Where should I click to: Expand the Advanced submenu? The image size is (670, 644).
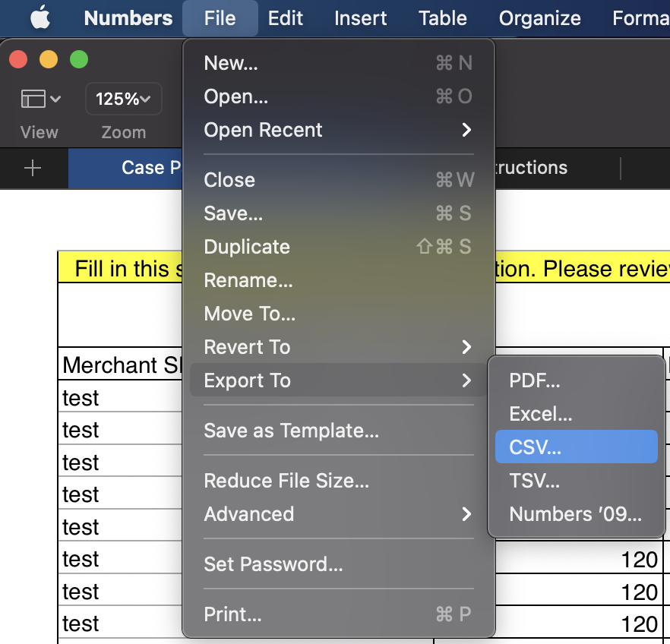[339, 513]
